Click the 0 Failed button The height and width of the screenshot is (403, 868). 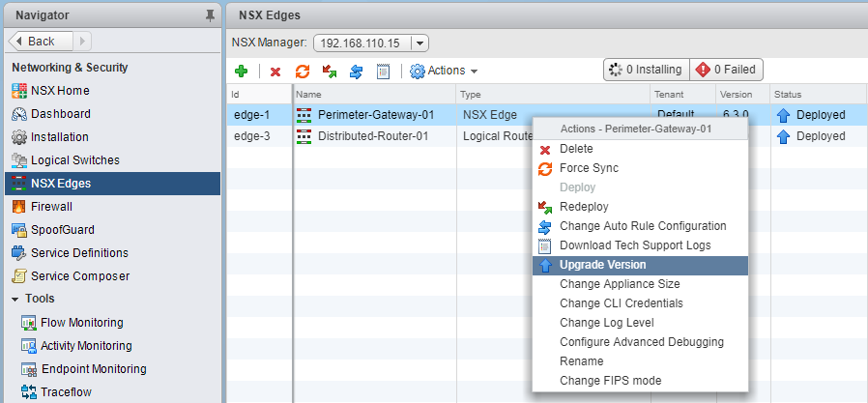coord(726,70)
